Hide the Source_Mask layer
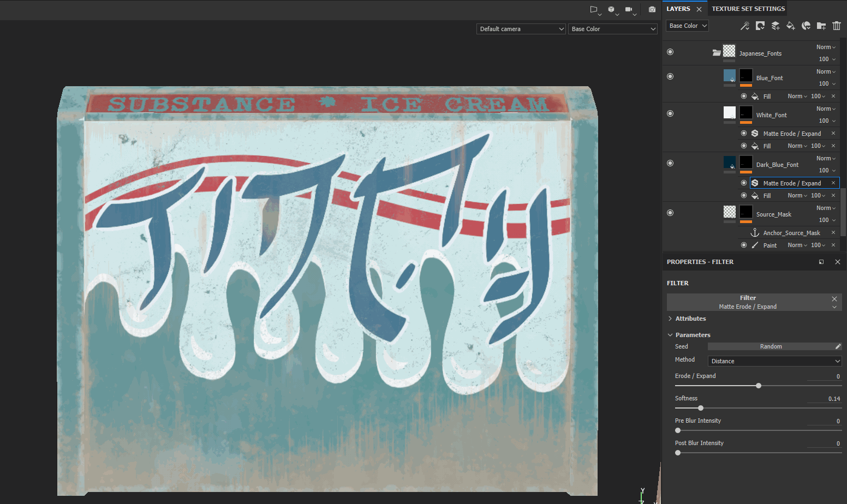This screenshot has height=504, width=847. [670, 213]
